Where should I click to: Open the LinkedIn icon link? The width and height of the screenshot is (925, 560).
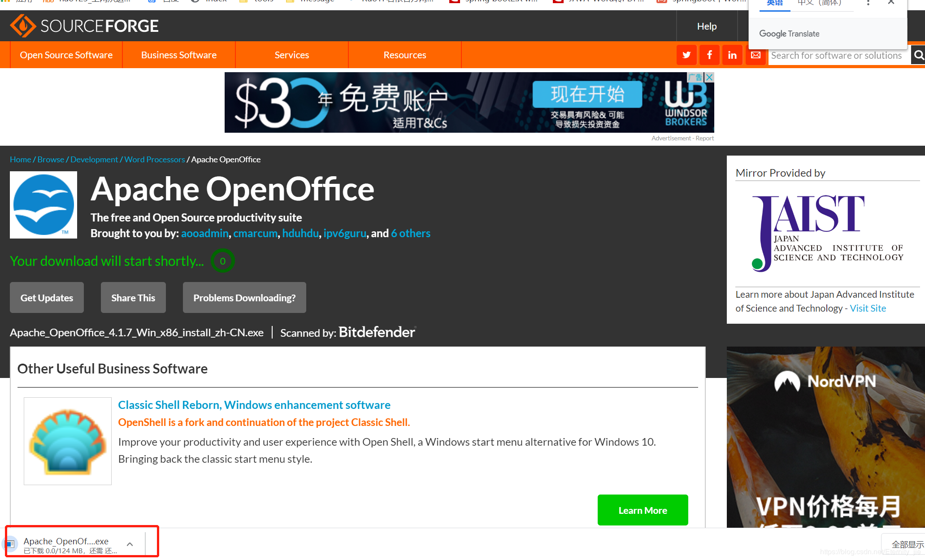click(x=732, y=55)
